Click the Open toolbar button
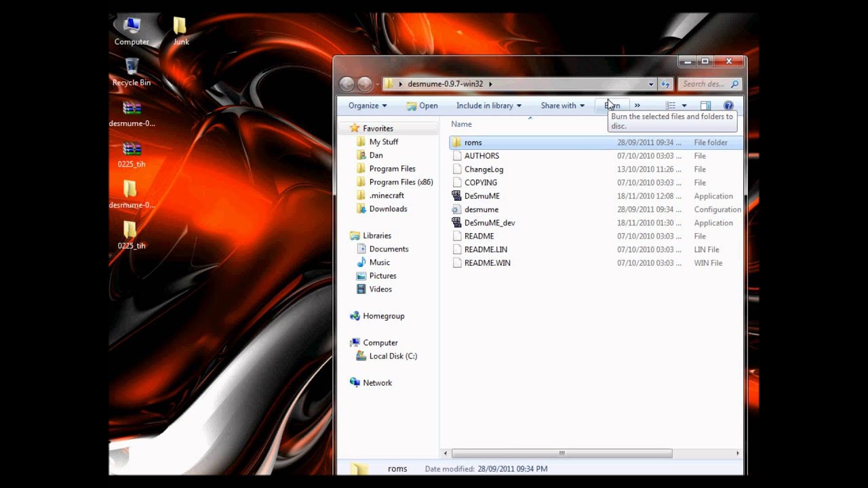 [422, 106]
